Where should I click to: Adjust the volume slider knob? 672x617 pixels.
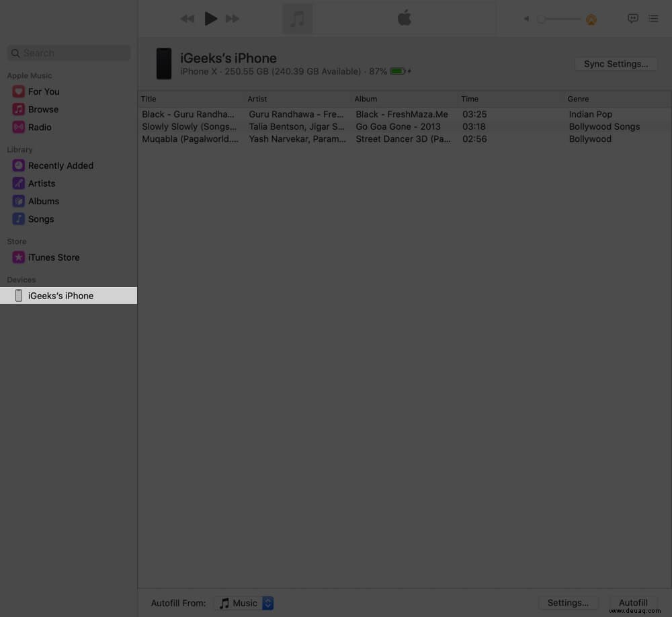541,19
